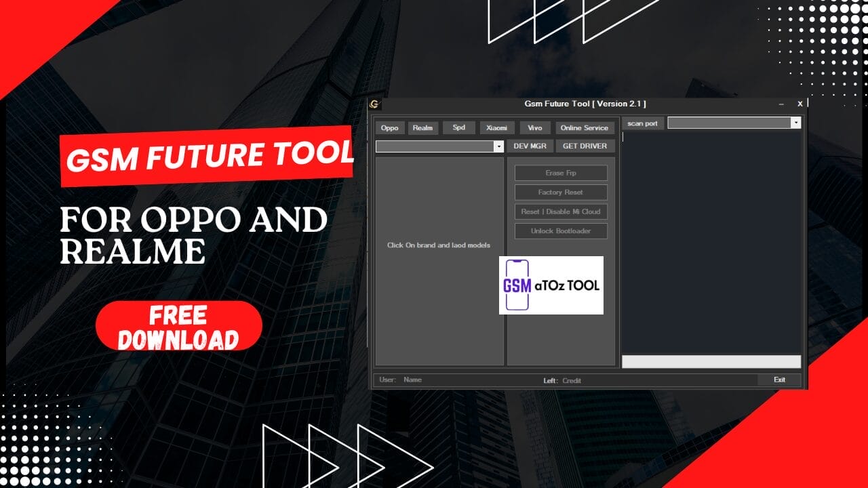Screen dimensions: 868x488
Task: Open Device Manager via DEV MGR button
Action: pos(531,146)
